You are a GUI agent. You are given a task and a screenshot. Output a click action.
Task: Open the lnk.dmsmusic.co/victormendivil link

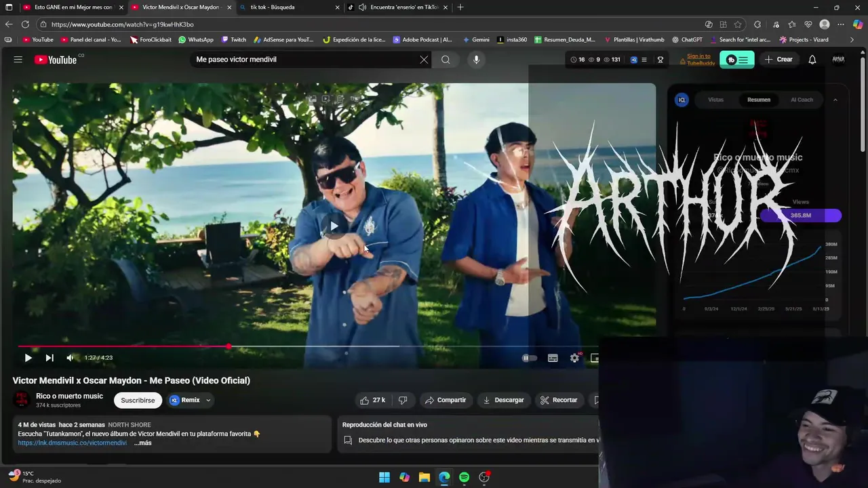click(x=72, y=443)
